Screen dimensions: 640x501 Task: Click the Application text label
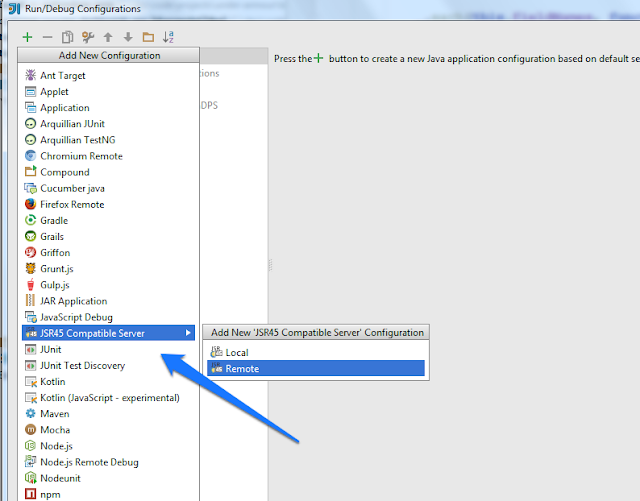(65, 108)
